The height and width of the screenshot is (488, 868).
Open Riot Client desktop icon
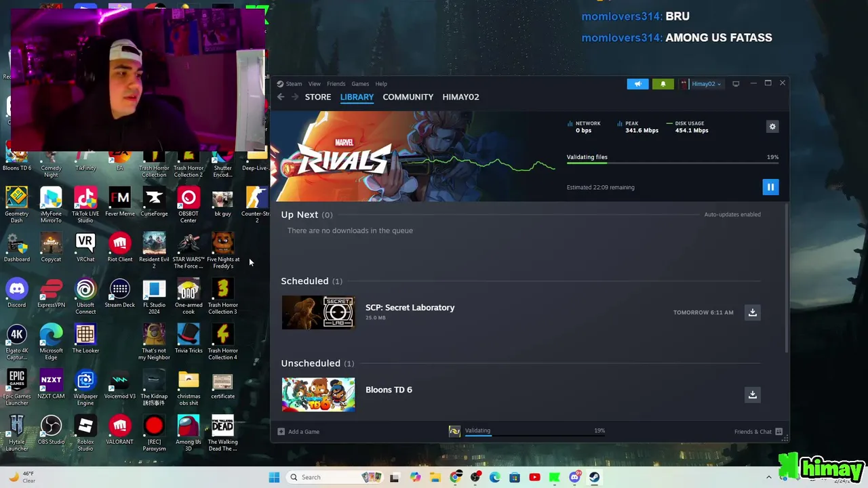point(120,248)
